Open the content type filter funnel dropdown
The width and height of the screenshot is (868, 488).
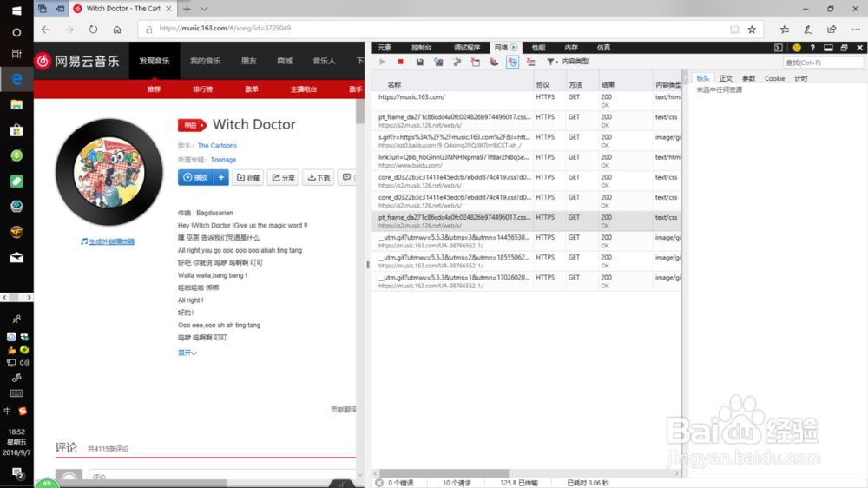[x=551, y=62]
